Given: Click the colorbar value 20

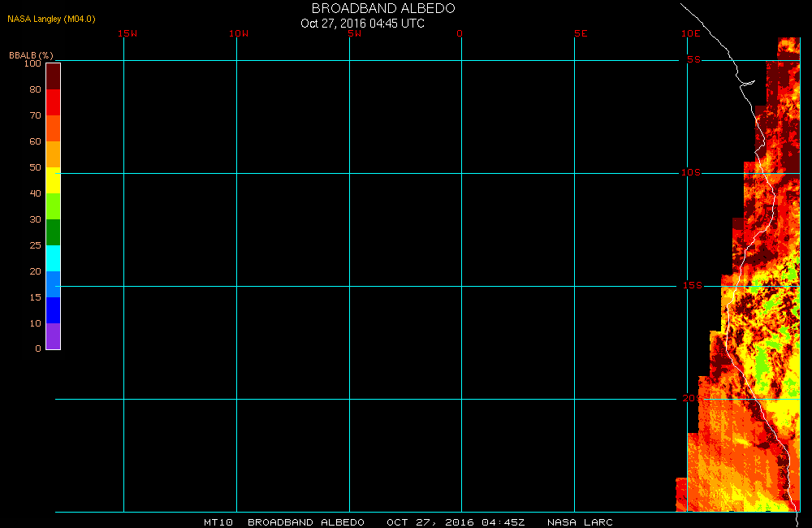Looking at the screenshot, I should (x=35, y=271).
